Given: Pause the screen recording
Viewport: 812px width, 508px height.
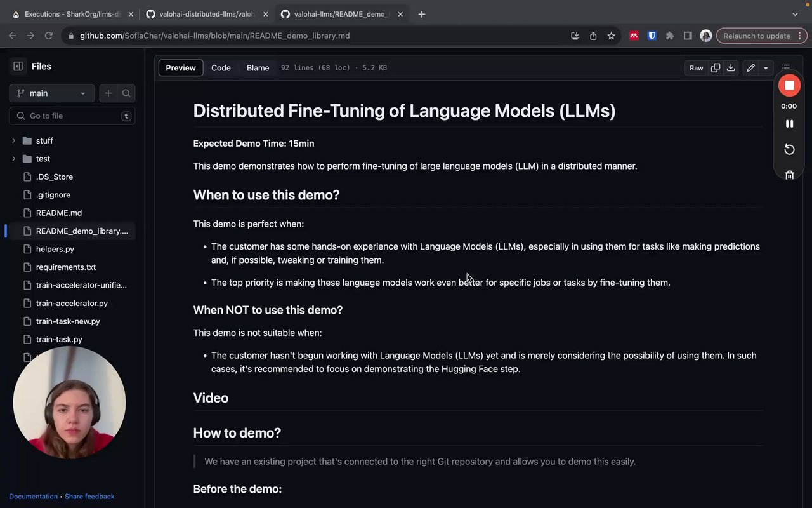Looking at the screenshot, I should [x=789, y=124].
